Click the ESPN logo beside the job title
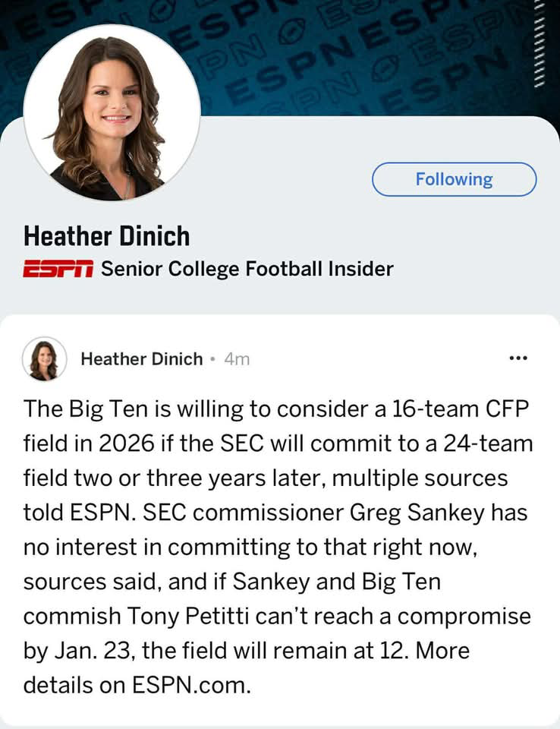The height and width of the screenshot is (729, 560). coord(58,269)
